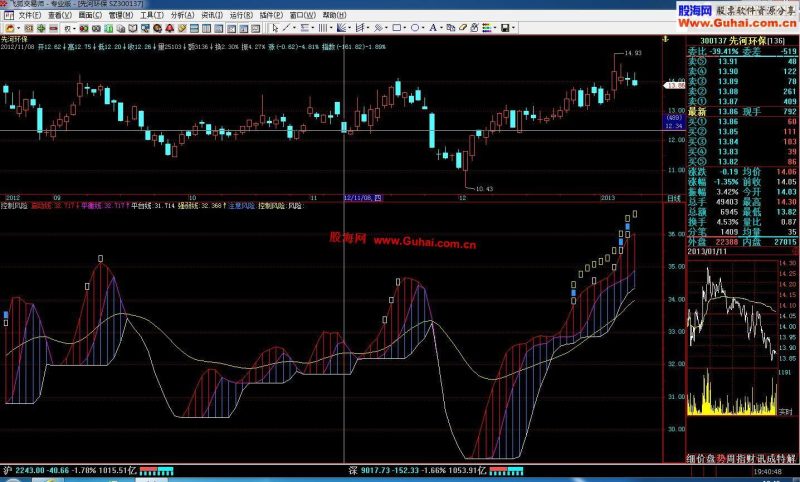The height and width of the screenshot is (482, 800).
Task: Click the red alarm bell icon
Action: click(169, 28)
